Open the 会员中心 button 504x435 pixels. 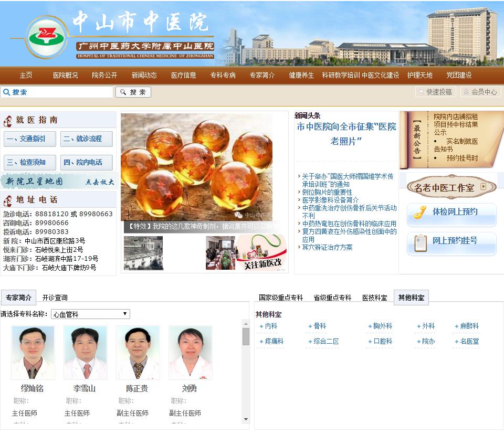click(481, 92)
